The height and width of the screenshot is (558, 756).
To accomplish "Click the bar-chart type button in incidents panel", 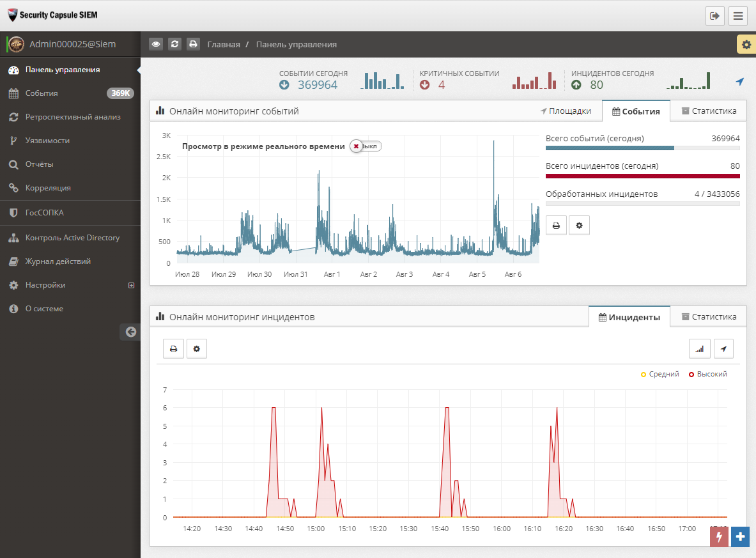I will click(x=699, y=348).
